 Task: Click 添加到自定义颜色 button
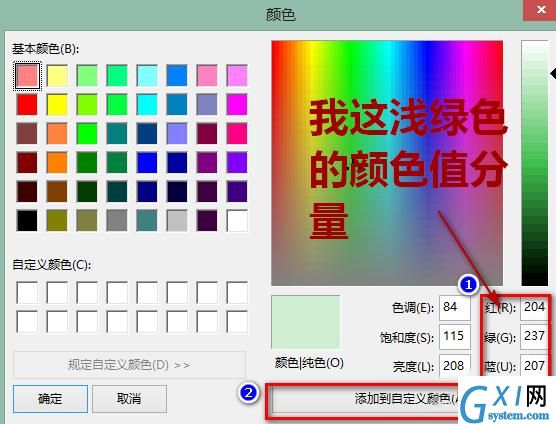click(x=365, y=399)
